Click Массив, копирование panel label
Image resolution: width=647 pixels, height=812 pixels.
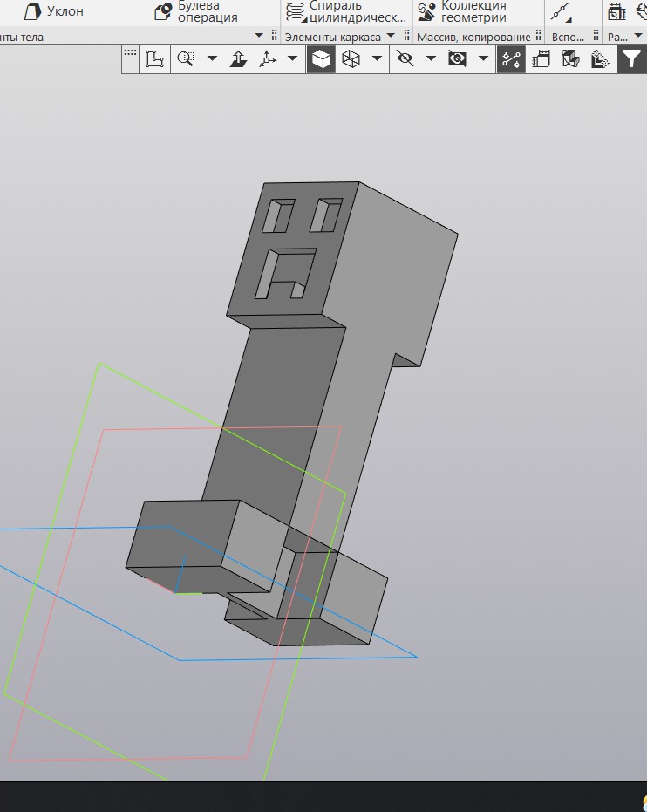[473, 38]
